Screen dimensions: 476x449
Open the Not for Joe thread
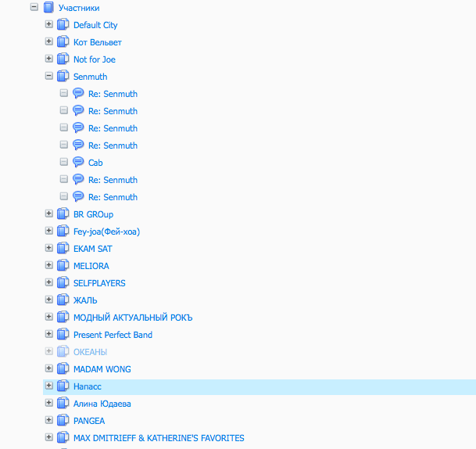(95, 59)
